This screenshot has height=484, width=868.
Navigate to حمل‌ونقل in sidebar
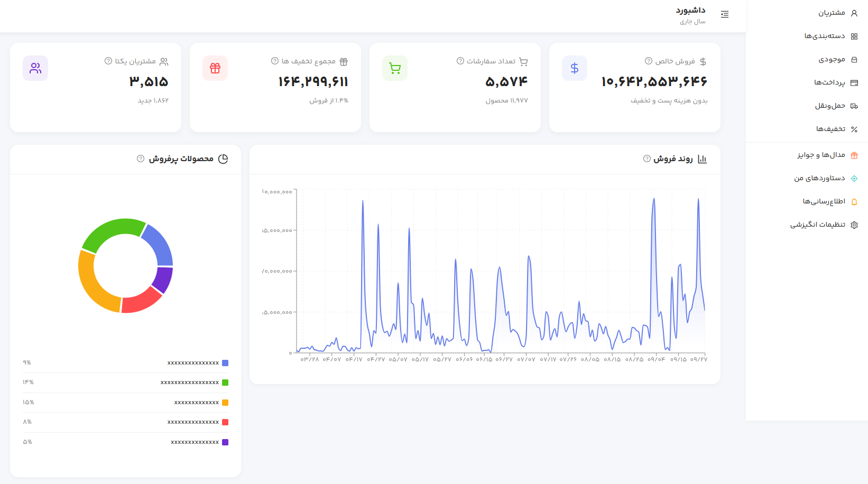tap(830, 106)
